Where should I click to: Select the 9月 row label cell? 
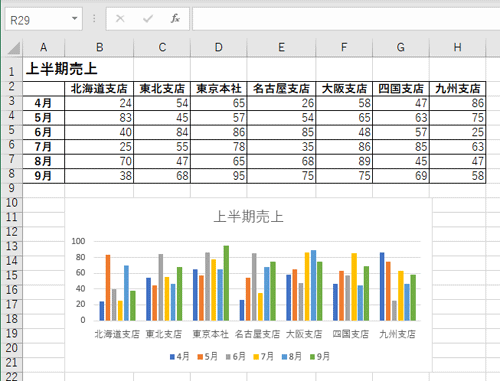click(43, 176)
